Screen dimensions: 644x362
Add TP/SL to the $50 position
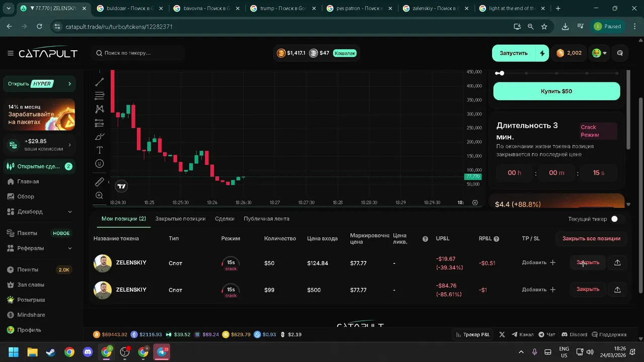(x=539, y=262)
